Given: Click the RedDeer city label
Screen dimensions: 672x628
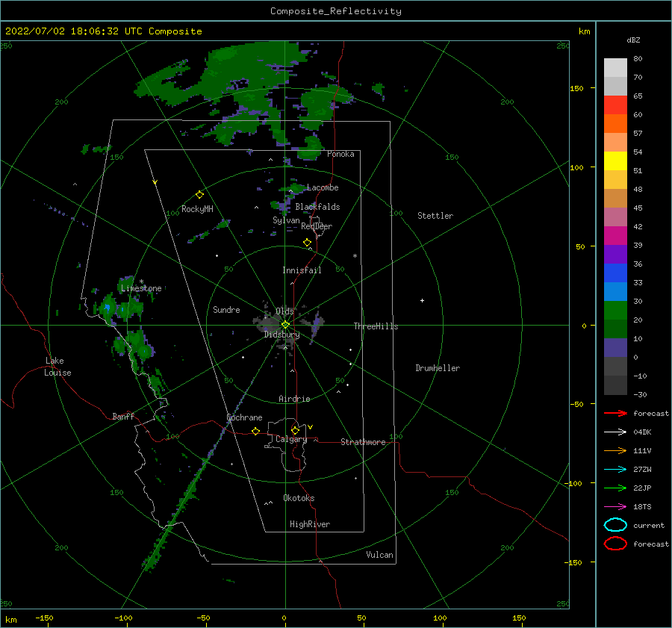Looking at the screenshot, I should 317,226.
